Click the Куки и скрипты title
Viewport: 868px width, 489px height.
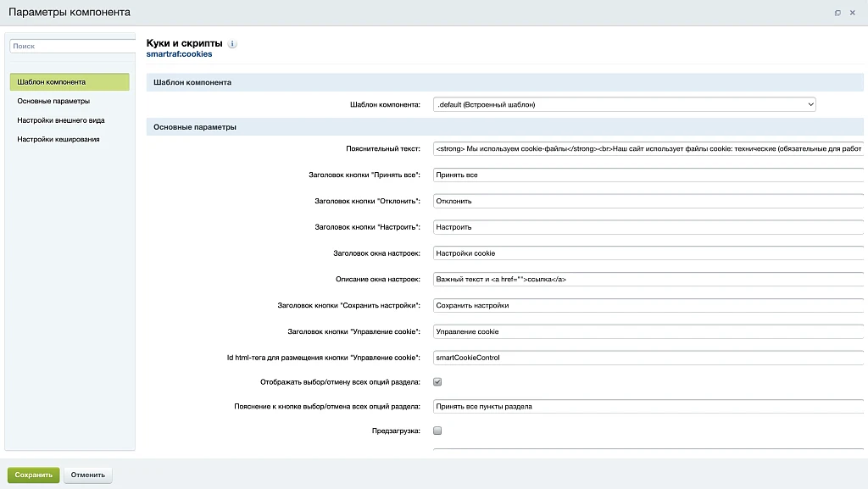(x=184, y=43)
